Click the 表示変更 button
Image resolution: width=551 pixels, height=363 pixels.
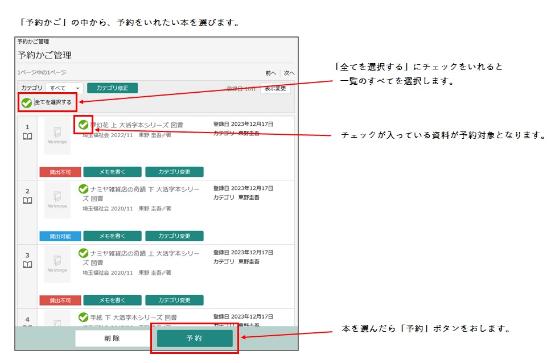pos(276,89)
